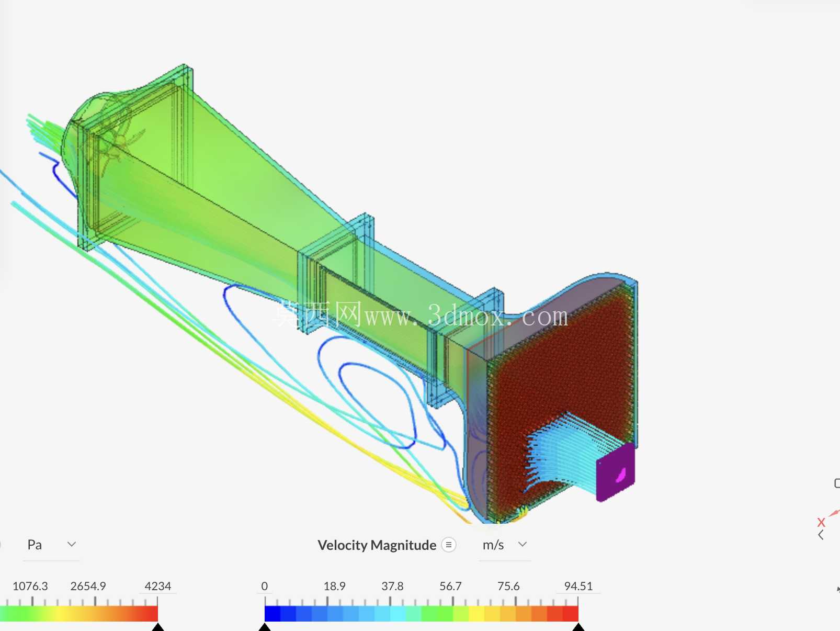Viewport: 840px width, 631px height.
Task: Click the Velocity Magnitude legend title
Action: 377,545
